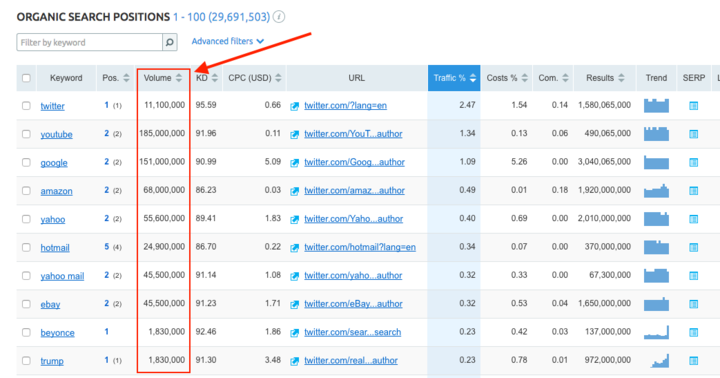The height and width of the screenshot is (378, 720).
Task: View SERP snapshot icon for google row
Action: pyautogui.click(x=693, y=163)
